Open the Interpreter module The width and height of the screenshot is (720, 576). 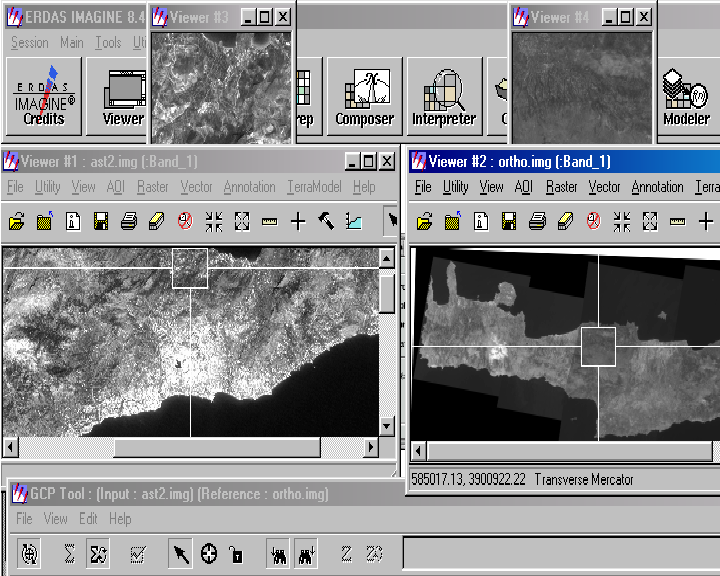click(444, 96)
